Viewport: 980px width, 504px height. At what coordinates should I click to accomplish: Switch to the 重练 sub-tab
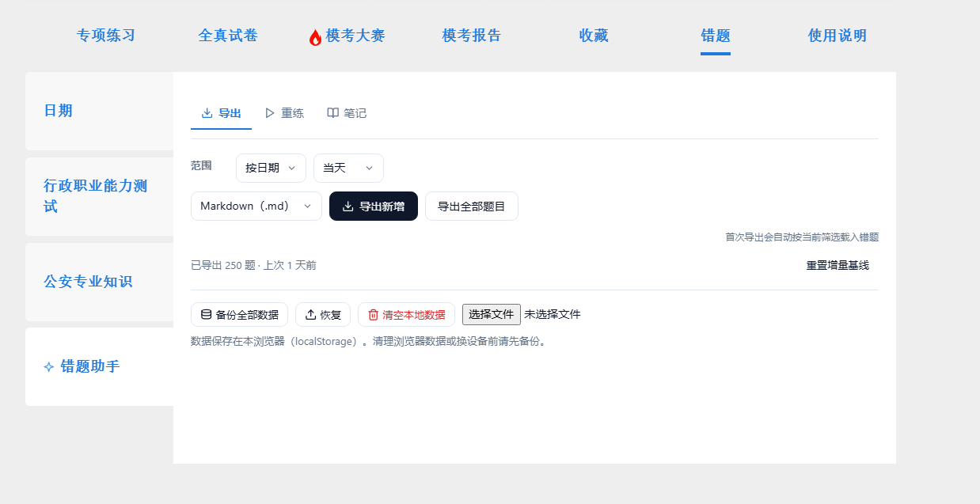pos(284,113)
